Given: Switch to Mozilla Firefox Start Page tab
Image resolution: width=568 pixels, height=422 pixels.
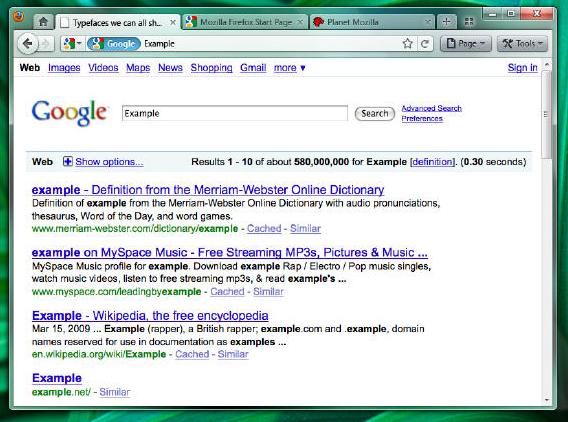Looking at the screenshot, I should pyautogui.click(x=245, y=22).
